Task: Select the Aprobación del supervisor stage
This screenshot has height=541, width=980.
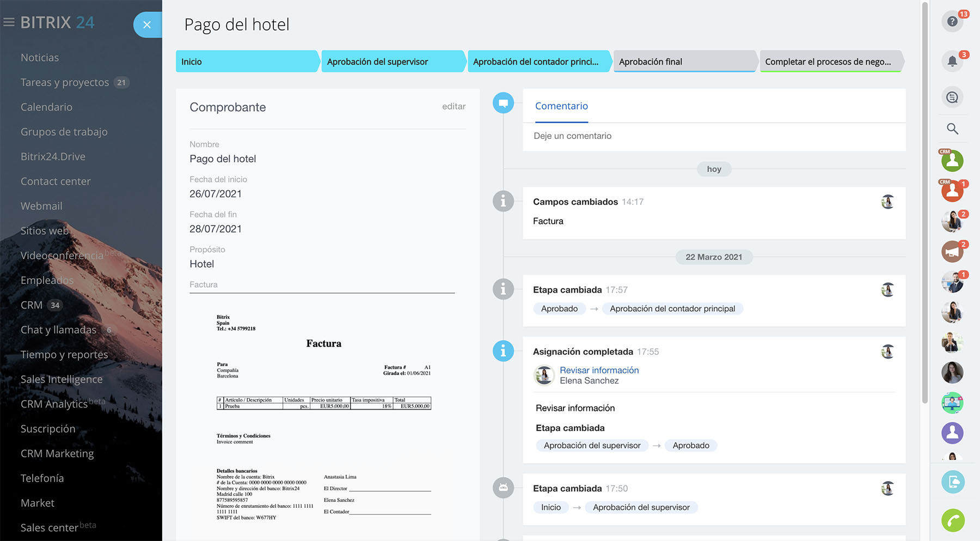Action: 392,62
